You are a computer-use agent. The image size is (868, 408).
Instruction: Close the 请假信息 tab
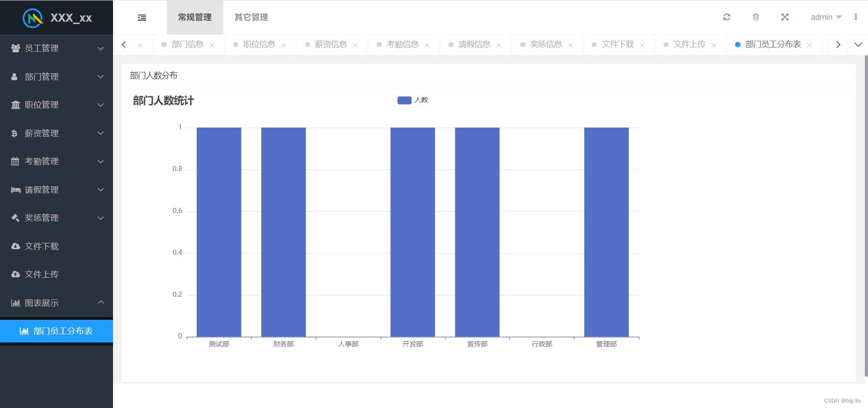(x=499, y=45)
